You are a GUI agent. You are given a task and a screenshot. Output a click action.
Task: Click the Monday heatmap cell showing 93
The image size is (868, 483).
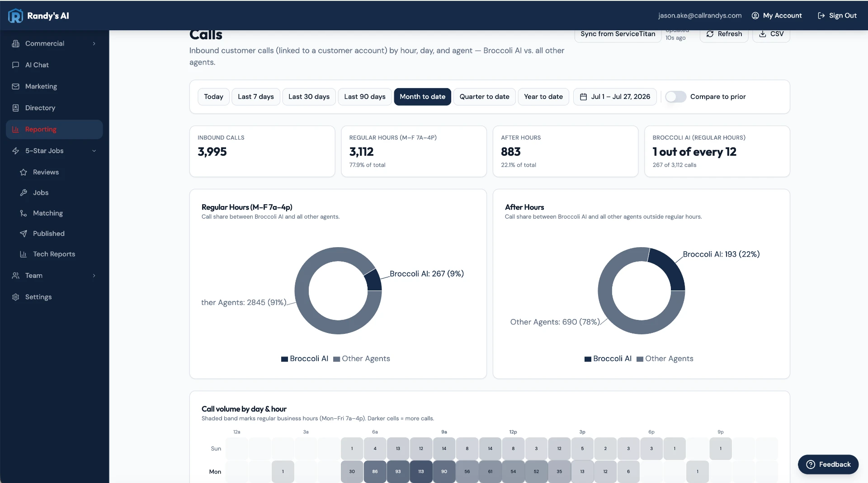pyautogui.click(x=398, y=471)
